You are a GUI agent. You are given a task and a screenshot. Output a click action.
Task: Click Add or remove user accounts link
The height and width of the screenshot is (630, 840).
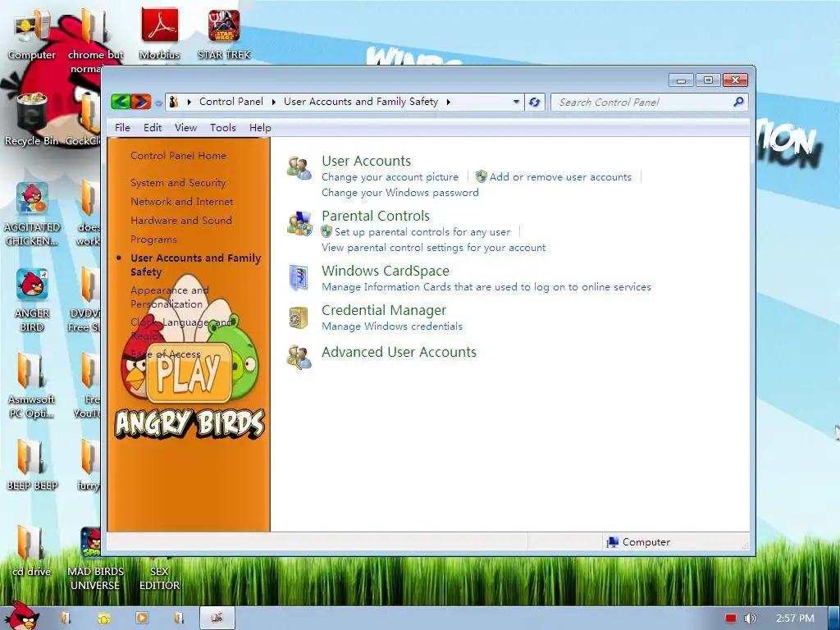[x=560, y=177]
